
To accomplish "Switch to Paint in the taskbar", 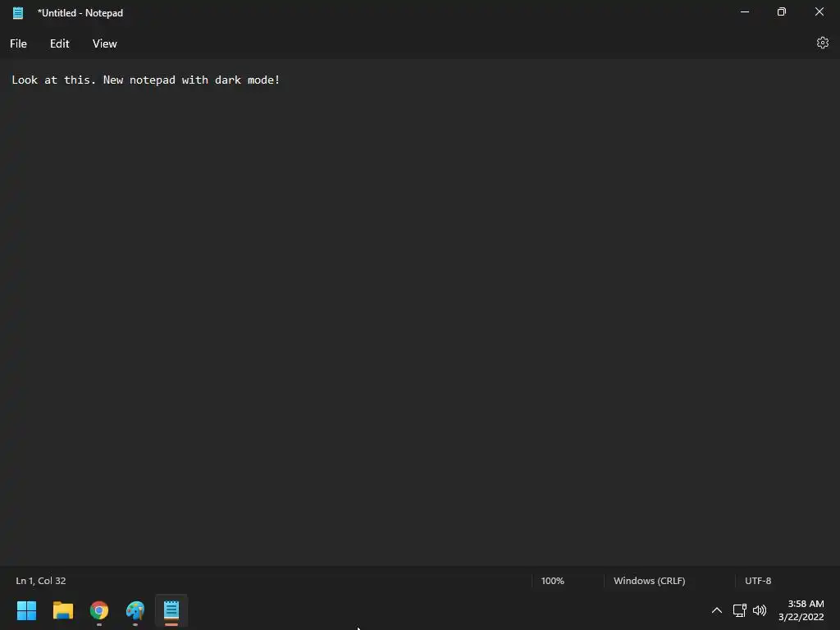I will (135, 610).
